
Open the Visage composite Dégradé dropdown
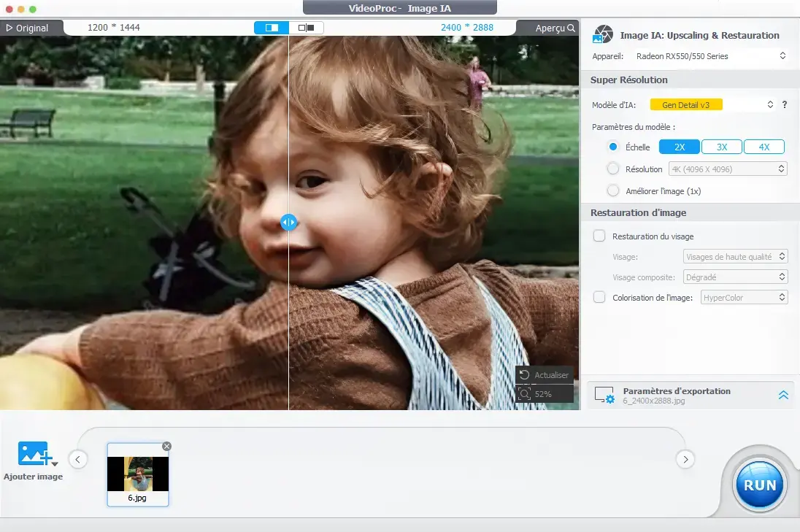pos(736,277)
